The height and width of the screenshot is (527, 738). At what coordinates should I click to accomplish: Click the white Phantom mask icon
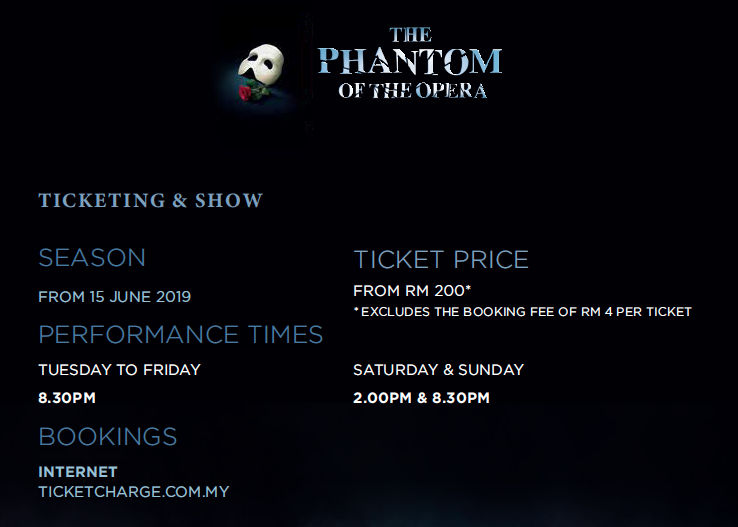tap(261, 64)
